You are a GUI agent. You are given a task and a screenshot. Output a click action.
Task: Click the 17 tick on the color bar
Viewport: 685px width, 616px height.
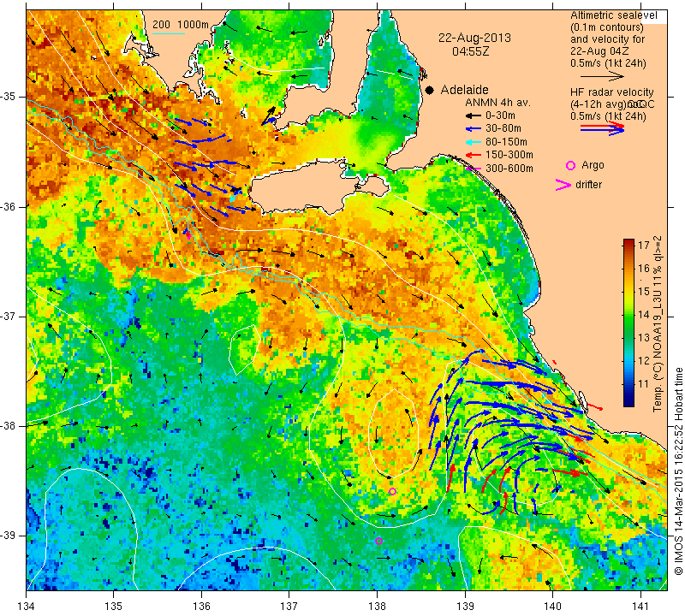pyautogui.click(x=643, y=245)
